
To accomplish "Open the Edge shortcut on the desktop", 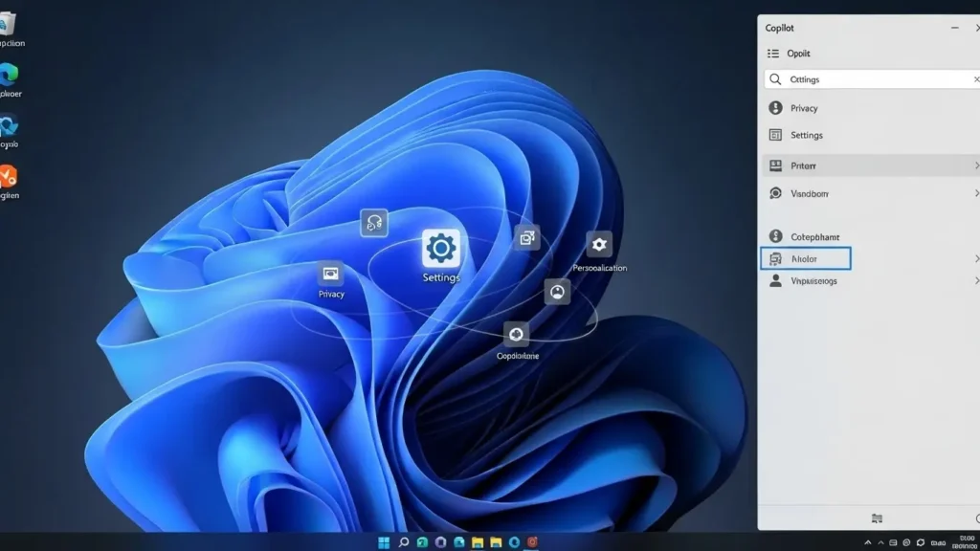I will [11, 76].
